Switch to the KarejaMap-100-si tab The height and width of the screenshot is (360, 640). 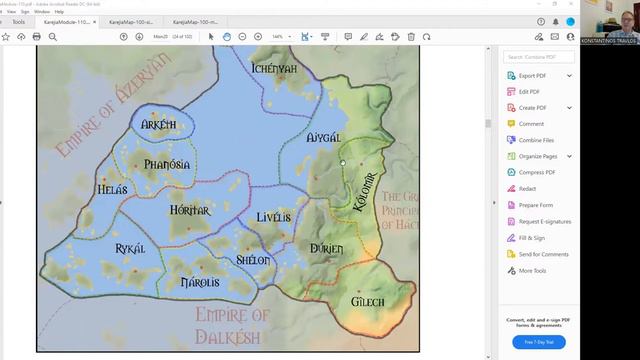click(131, 22)
